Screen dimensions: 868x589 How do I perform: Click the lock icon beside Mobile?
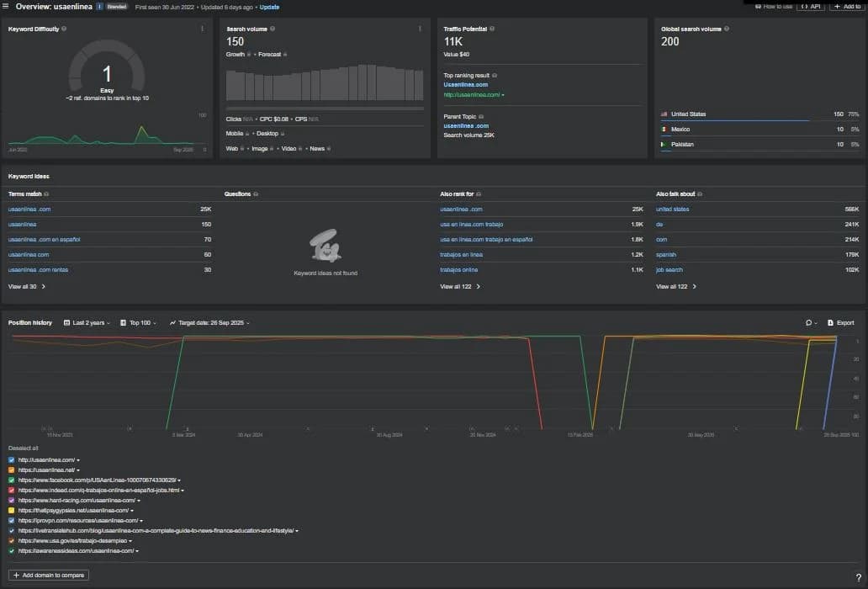[x=247, y=134]
